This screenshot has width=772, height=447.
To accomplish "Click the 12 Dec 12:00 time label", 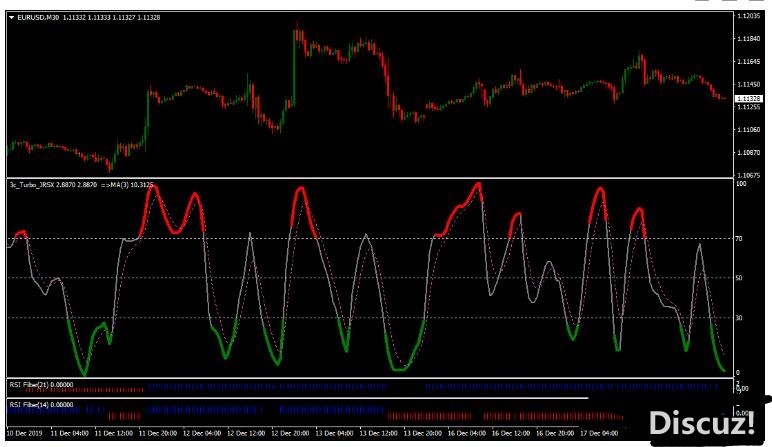I will (246, 434).
